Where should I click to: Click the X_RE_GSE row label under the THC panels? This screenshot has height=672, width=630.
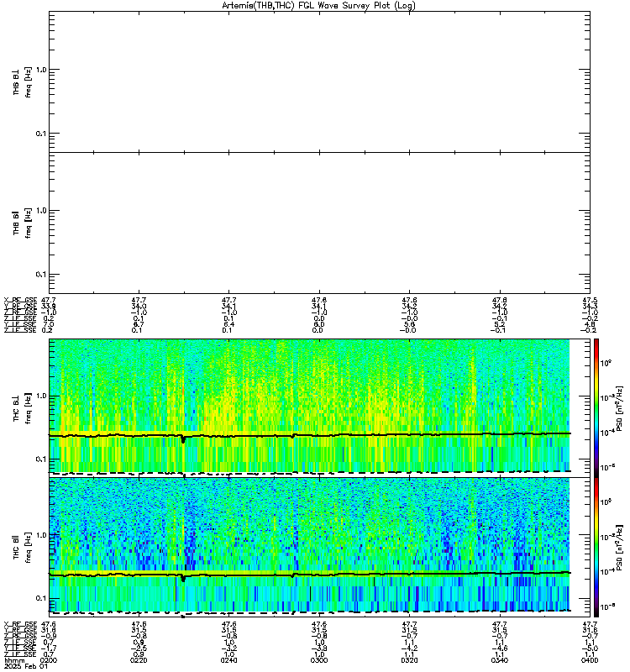(20, 624)
